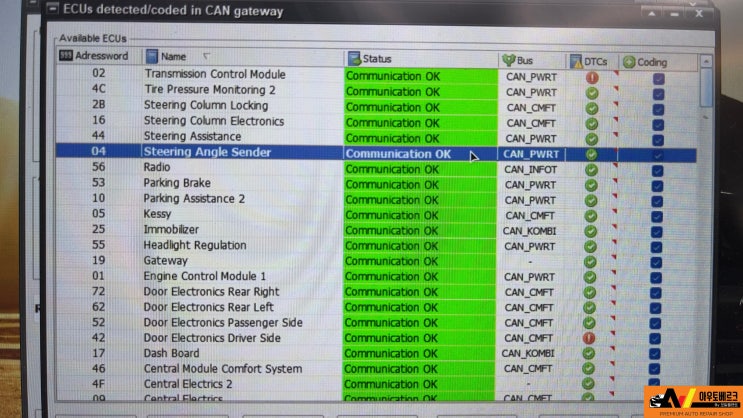Image resolution: width=743 pixels, height=418 pixels.
Task: Click green DTC check for Steering Column Locking
Action: point(592,109)
